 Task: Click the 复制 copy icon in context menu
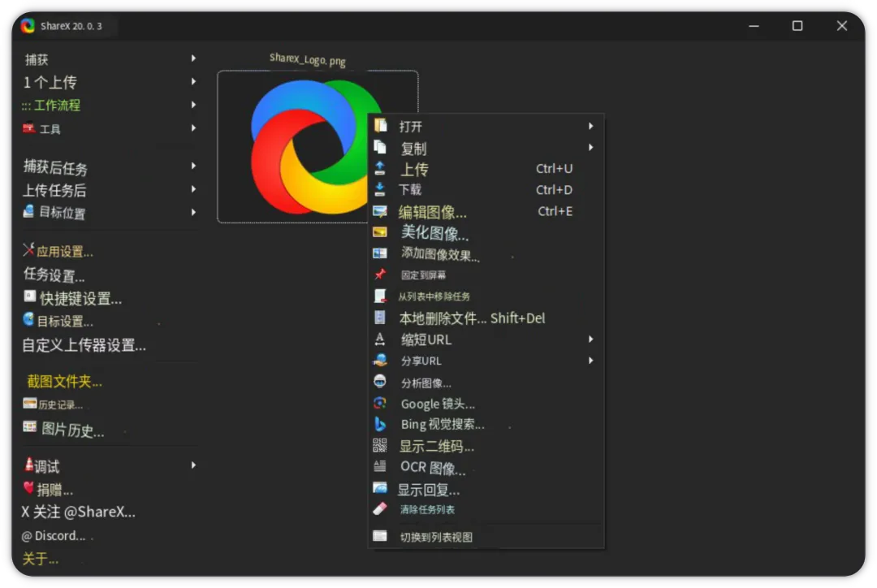(x=380, y=147)
